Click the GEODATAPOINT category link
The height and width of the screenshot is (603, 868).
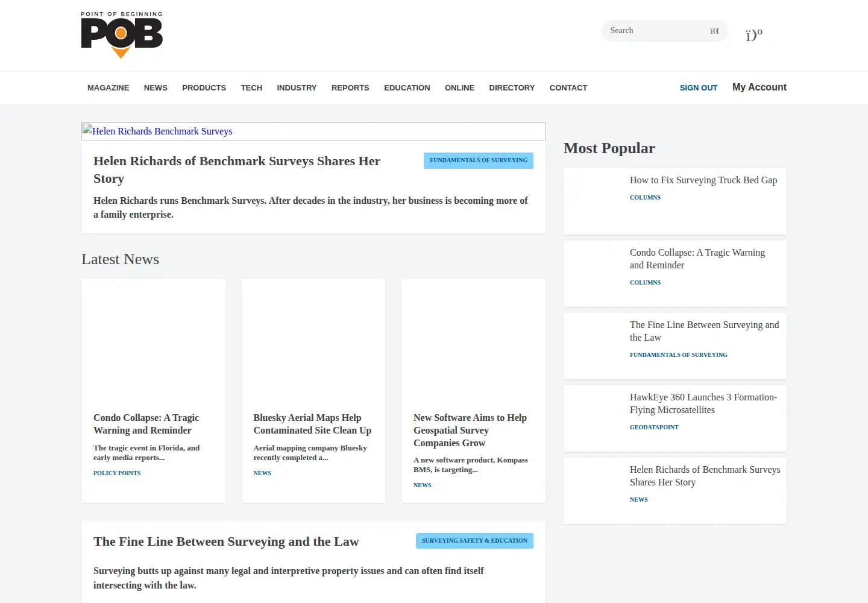click(654, 428)
